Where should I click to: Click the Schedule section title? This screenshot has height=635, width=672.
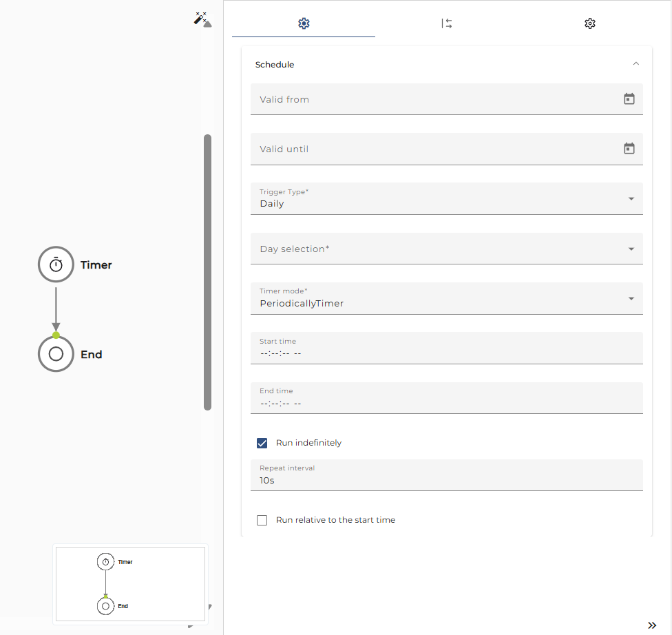pyautogui.click(x=274, y=65)
